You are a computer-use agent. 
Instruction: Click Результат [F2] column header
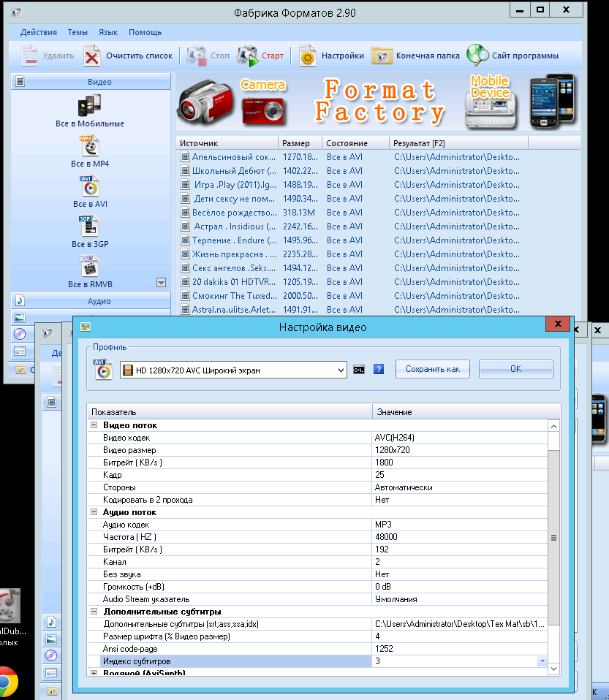tap(459, 143)
